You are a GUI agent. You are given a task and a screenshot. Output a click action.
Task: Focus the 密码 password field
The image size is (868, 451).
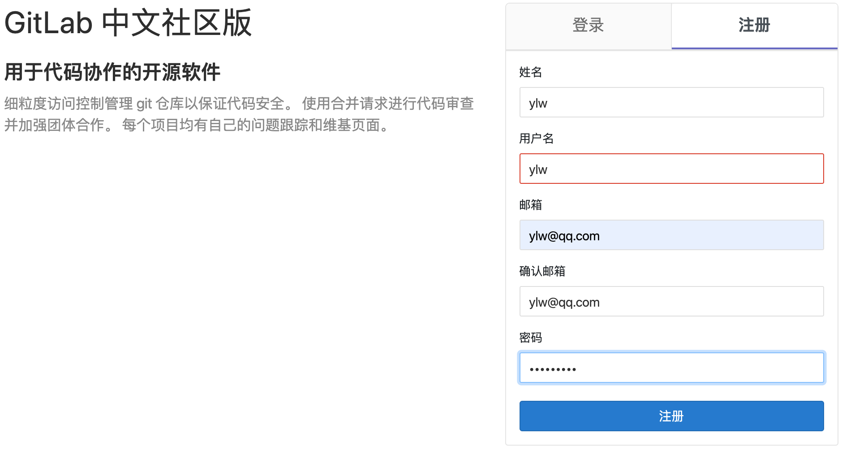(671, 368)
